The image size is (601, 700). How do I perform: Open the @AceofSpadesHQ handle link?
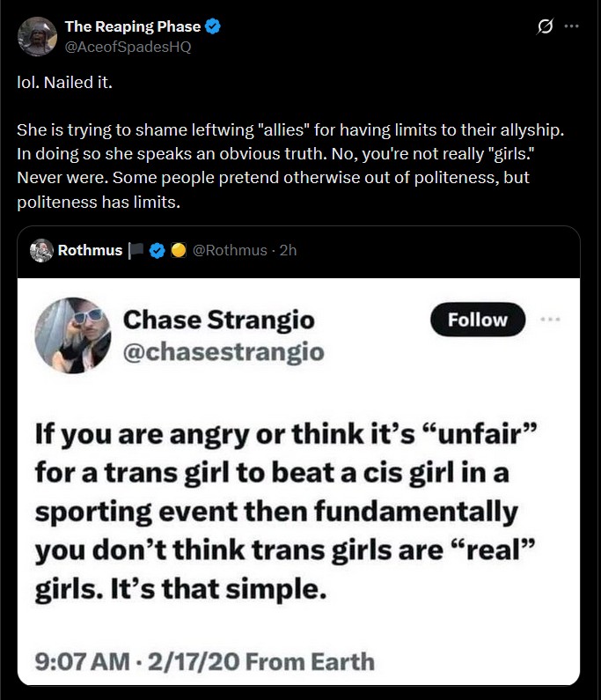(128, 47)
